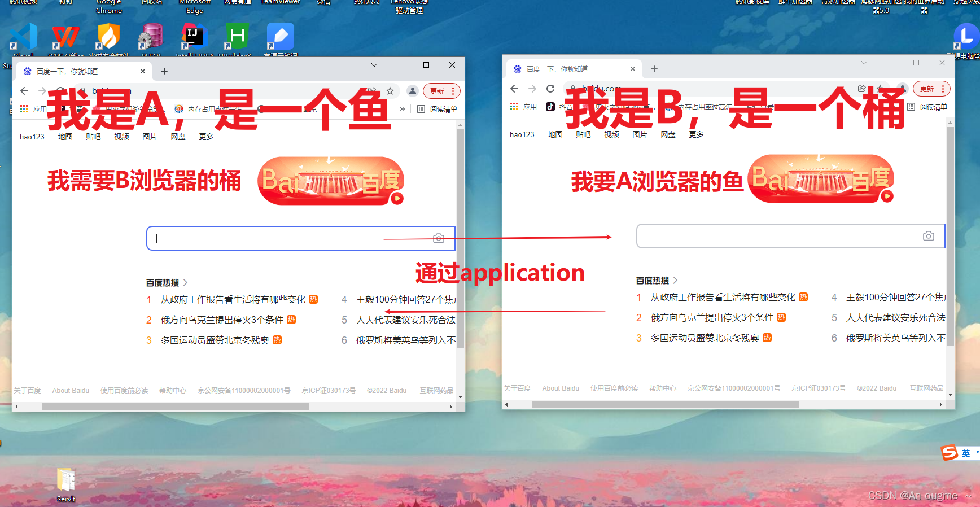Open 视频 link in right window
980x507 pixels.
tap(611, 134)
